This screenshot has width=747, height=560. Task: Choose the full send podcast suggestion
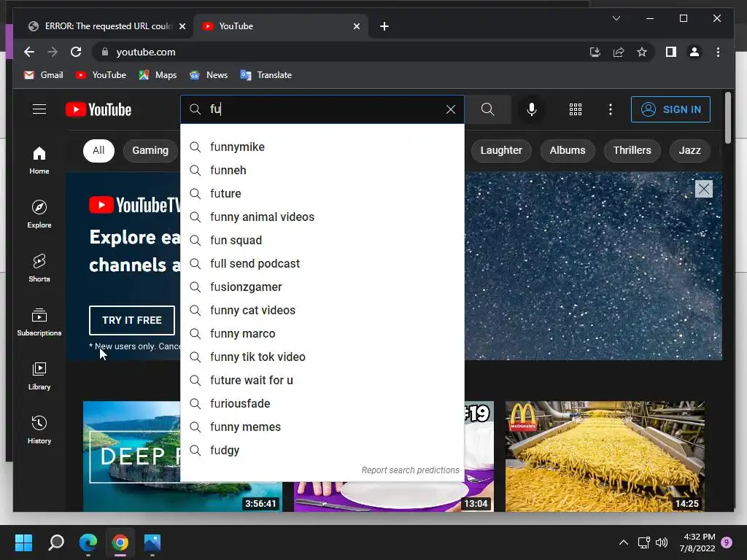pyautogui.click(x=322, y=263)
